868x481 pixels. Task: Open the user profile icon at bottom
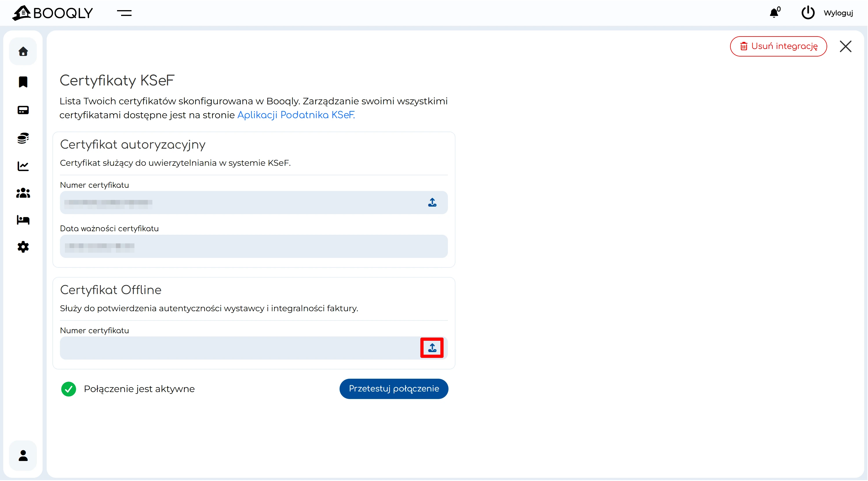coord(23,456)
